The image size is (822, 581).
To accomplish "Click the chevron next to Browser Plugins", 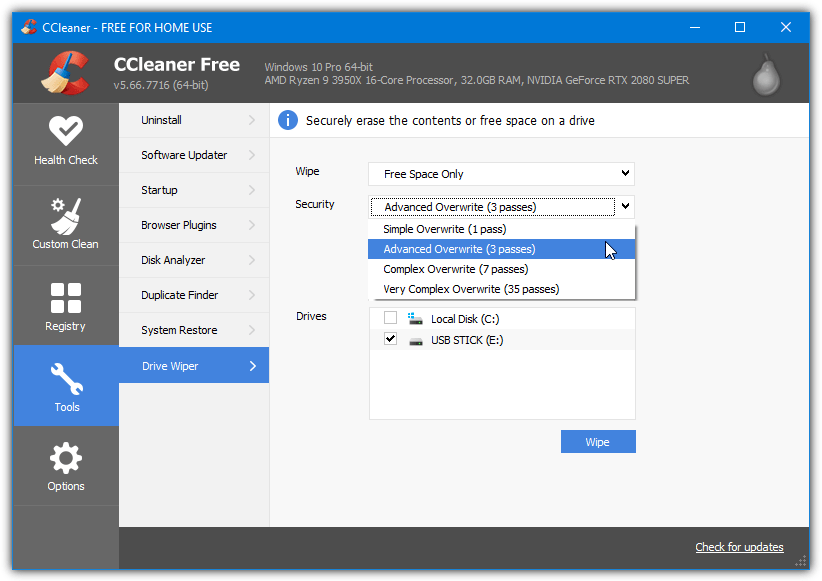I will click(252, 225).
